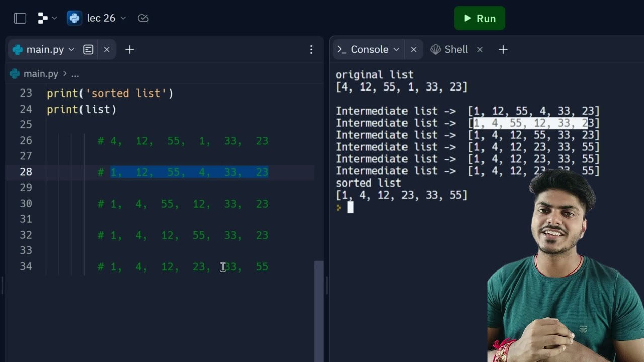This screenshot has height=362, width=644.
Task: Open the editor pane three-dot menu
Action: tap(311, 50)
